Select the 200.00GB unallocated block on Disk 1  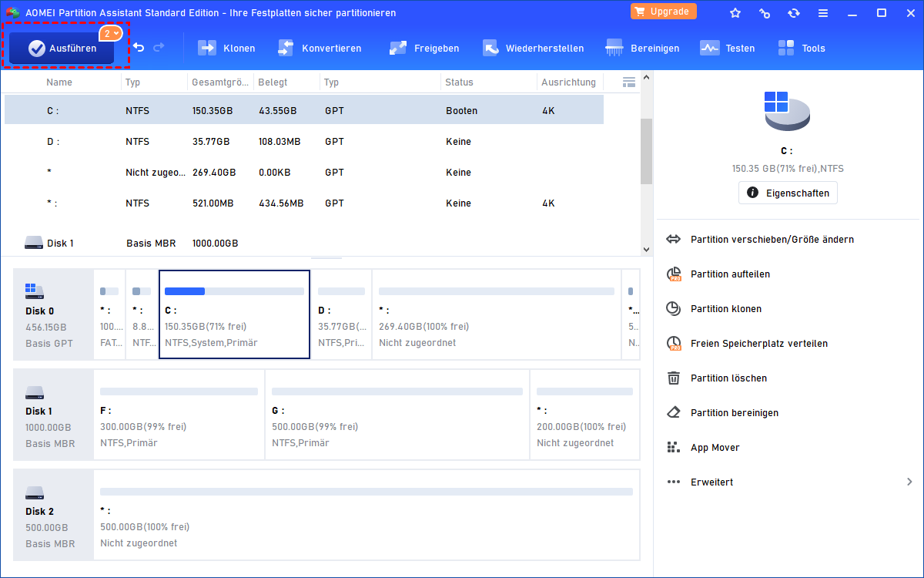(x=584, y=415)
